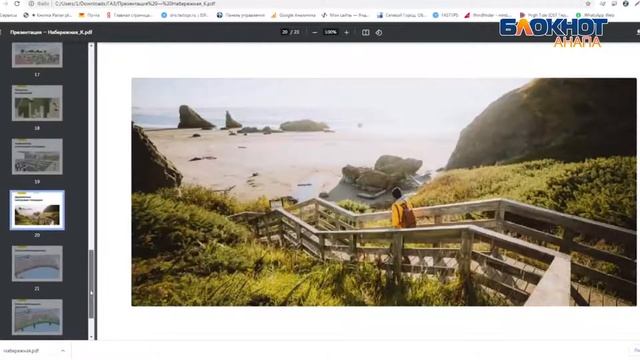Viewport: 640px width, 360px height.
Task: Open the набережная.pdf download item
Action: (21, 351)
